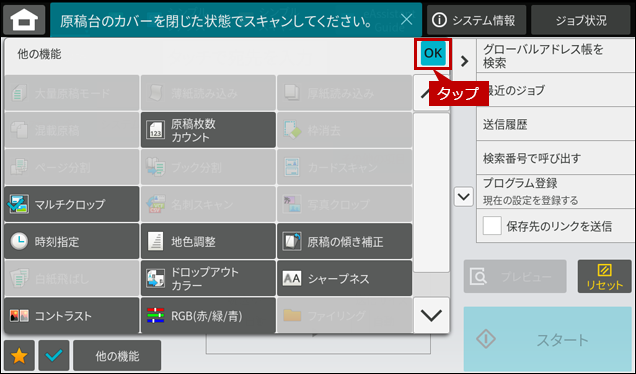Open シャープネス sharpness setting
This screenshot has width=636, height=374.
click(x=344, y=278)
